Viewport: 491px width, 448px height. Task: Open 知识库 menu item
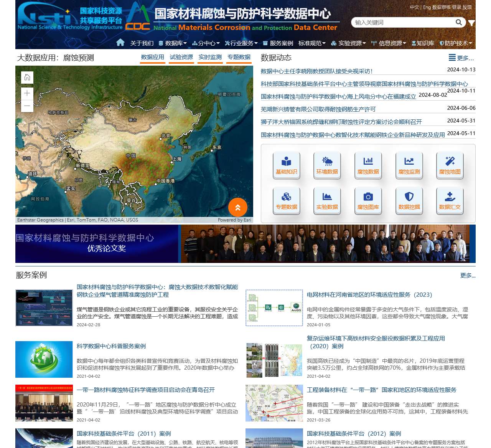tap(423, 43)
